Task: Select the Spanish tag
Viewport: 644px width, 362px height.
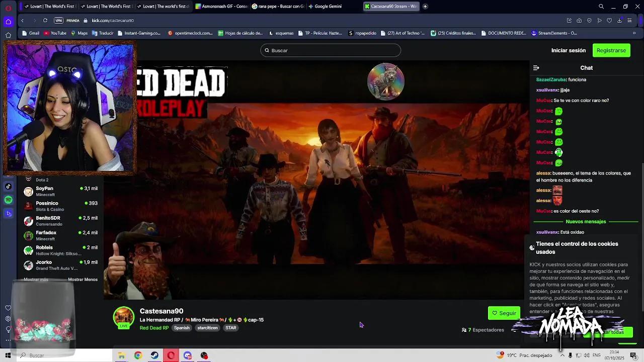Action: pyautogui.click(x=182, y=328)
